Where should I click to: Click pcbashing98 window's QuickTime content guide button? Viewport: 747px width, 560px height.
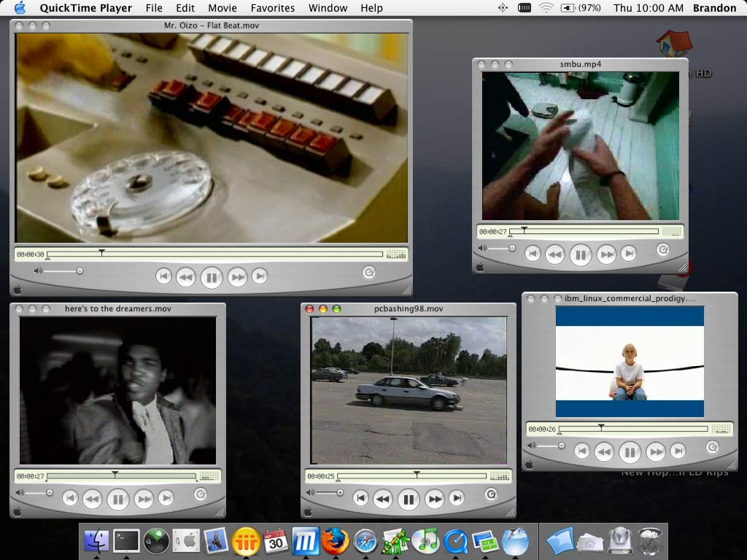[491, 494]
